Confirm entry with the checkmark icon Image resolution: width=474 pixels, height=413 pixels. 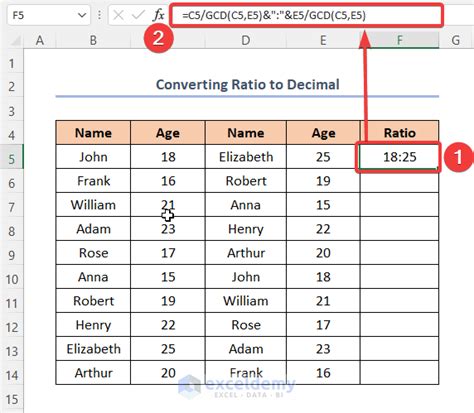tap(138, 15)
